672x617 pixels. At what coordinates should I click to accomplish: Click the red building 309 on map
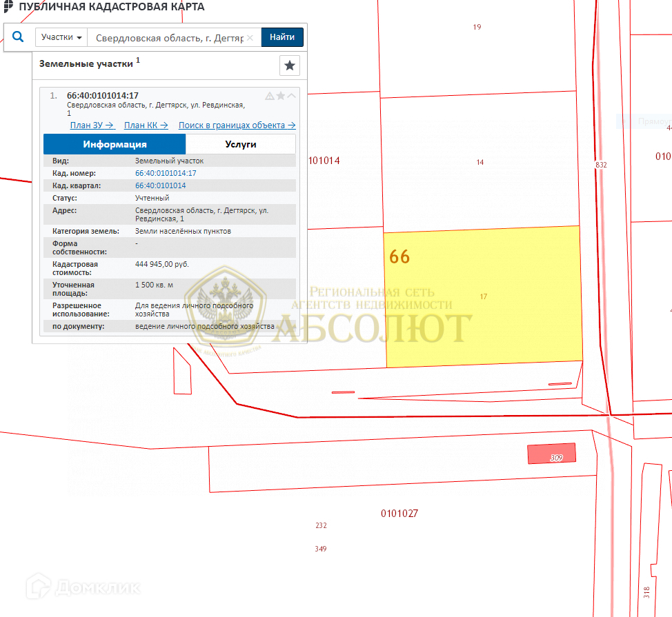click(551, 454)
